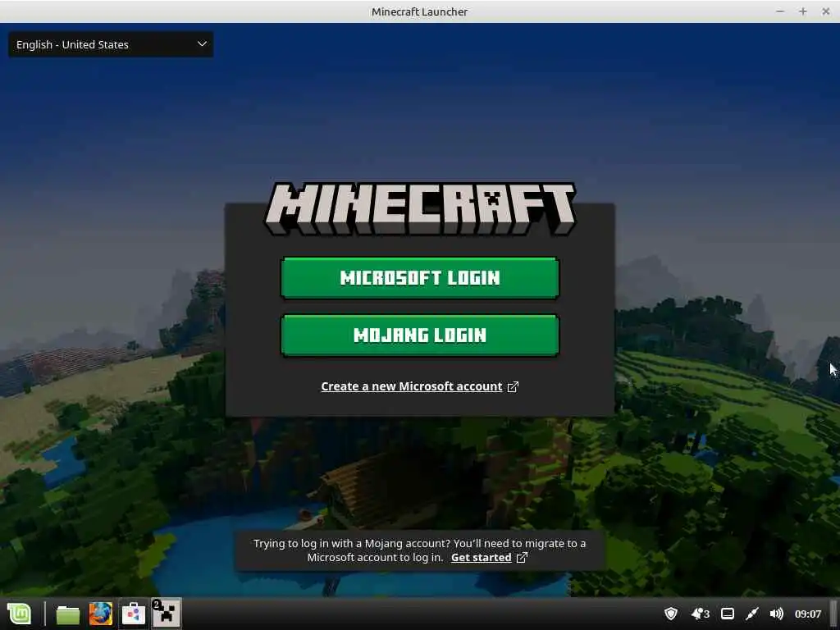Expand the English - United States language dropdown
Screen dimensions: 840x630
(x=111, y=44)
